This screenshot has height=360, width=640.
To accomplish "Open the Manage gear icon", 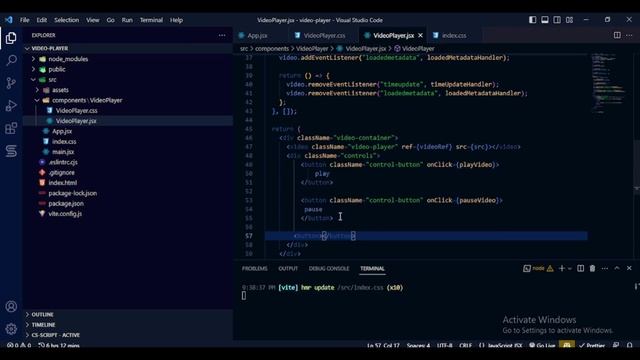I will (11, 329).
